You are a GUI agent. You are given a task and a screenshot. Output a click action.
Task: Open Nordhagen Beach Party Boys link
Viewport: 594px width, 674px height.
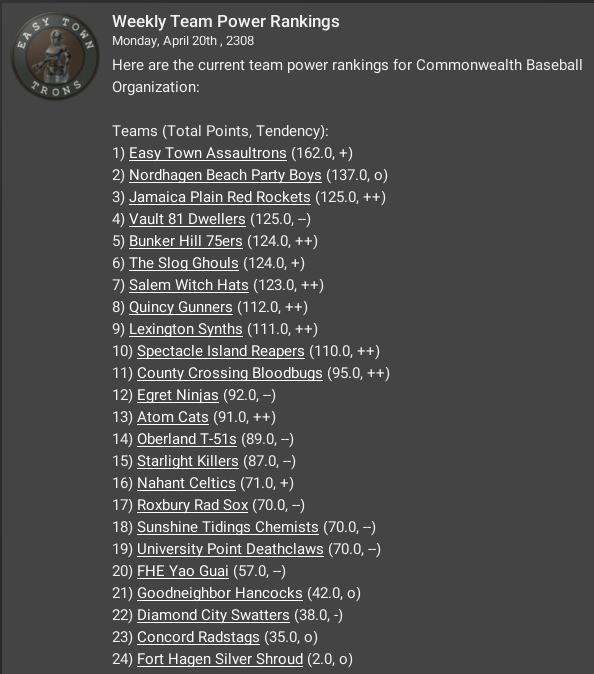click(x=225, y=175)
